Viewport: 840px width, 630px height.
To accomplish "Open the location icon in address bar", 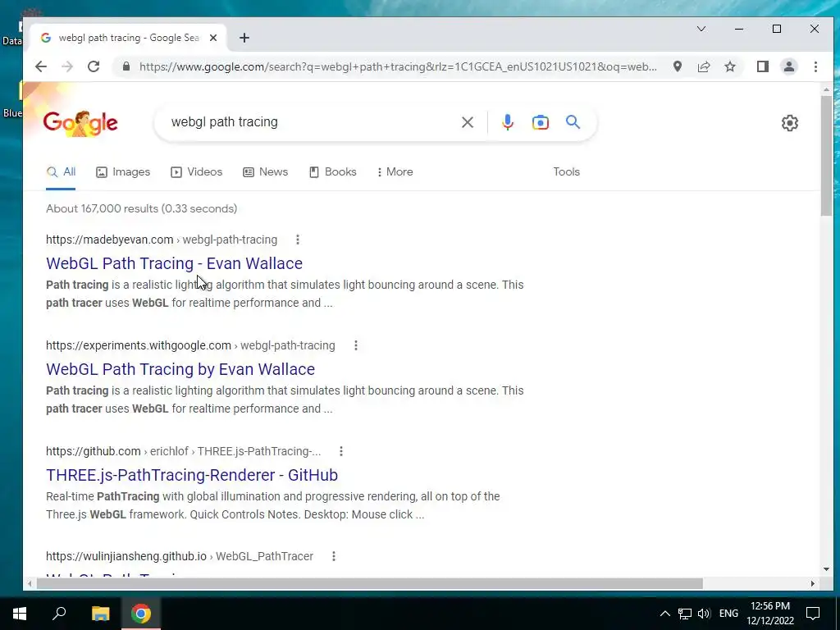I will 678,66.
